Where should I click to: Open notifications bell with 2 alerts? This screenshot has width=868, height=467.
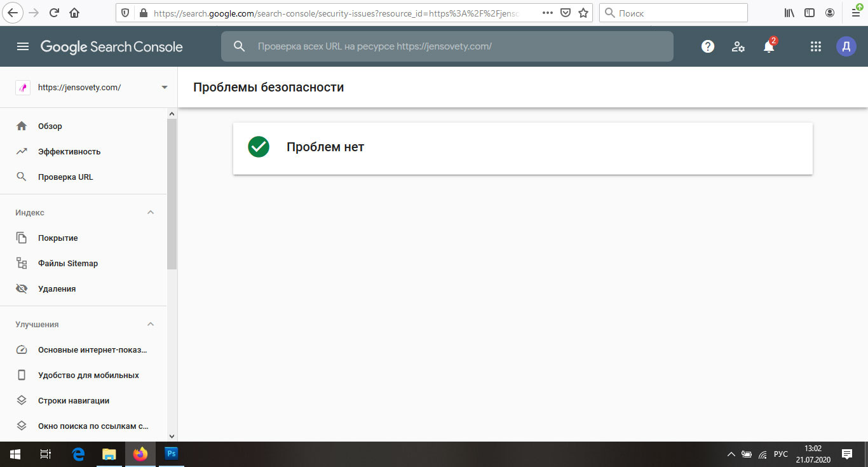(769, 46)
